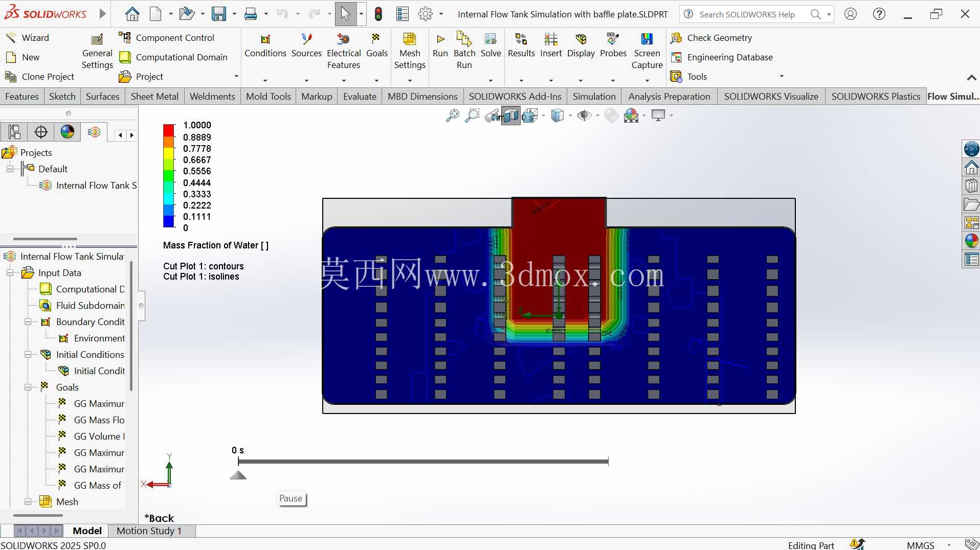Collapse the ribbon using the chevron
The height and width of the screenshot is (550, 980).
pyautogui.click(x=971, y=78)
